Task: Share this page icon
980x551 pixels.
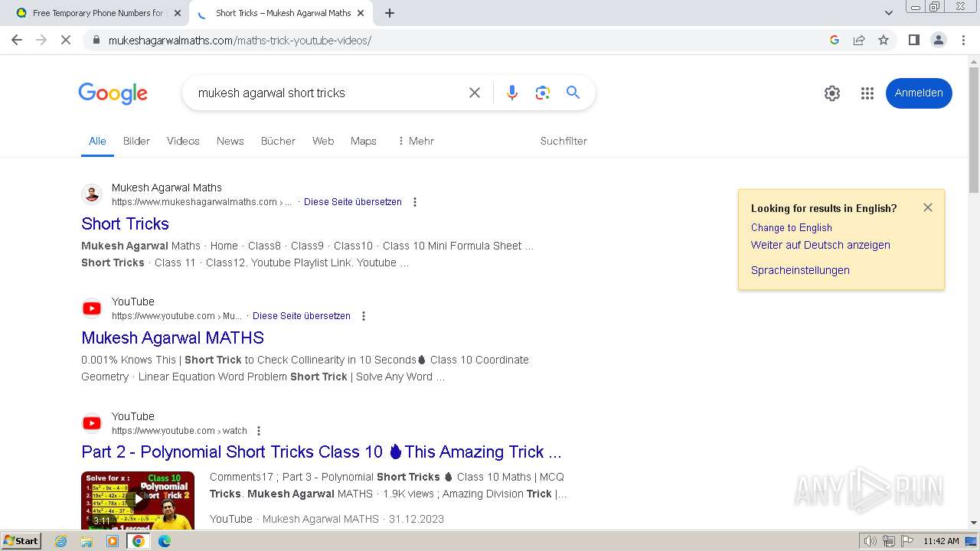Action: tap(859, 40)
